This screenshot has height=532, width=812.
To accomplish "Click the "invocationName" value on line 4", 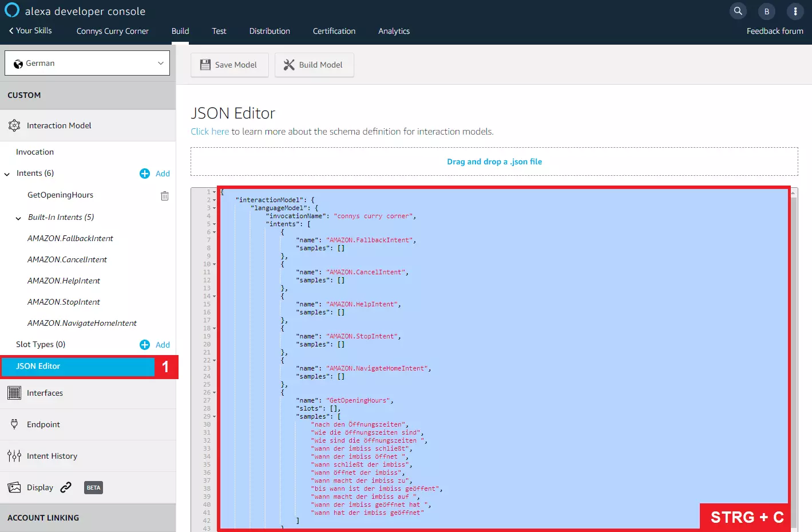I will tap(373, 216).
